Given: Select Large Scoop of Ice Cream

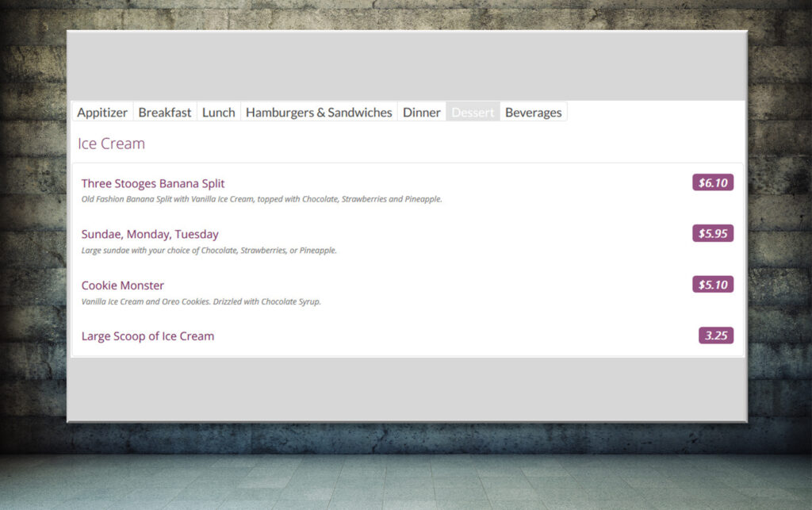Looking at the screenshot, I should 147,336.
